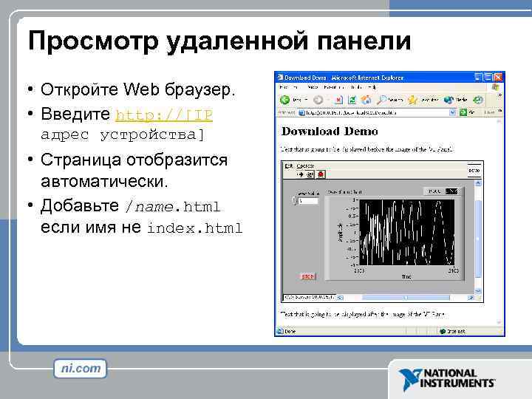Click the Internet zone globe in status bar
This screenshot has height=399, width=532.
[x=443, y=331]
